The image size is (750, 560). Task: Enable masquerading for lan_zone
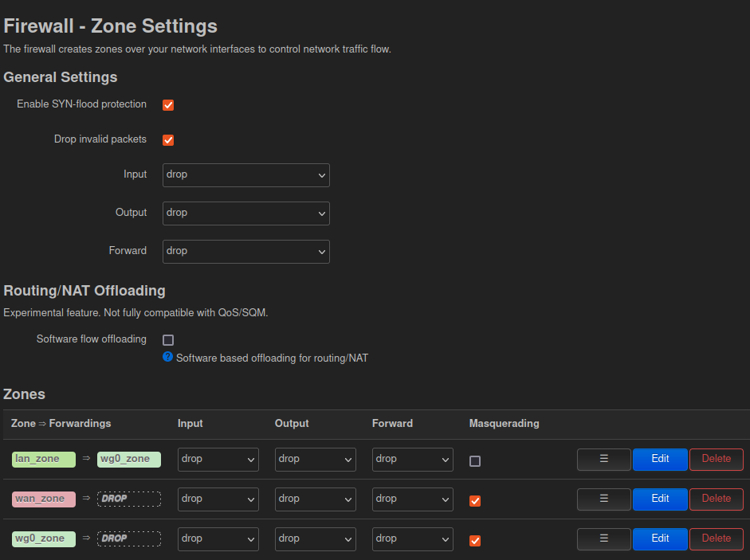pyautogui.click(x=475, y=461)
